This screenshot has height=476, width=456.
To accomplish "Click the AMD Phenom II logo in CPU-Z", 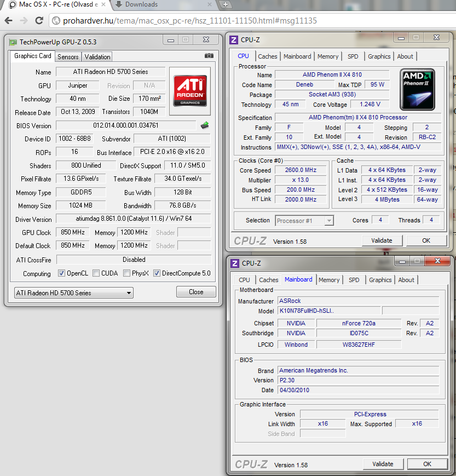I will pos(418,89).
